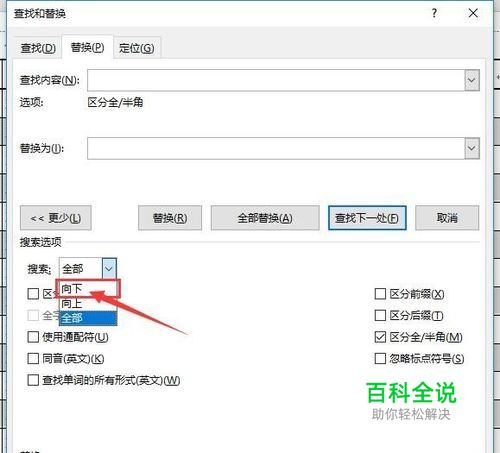Enable the 使用通配符(U) checkbox

pyautogui.click(x=33, y=337)
